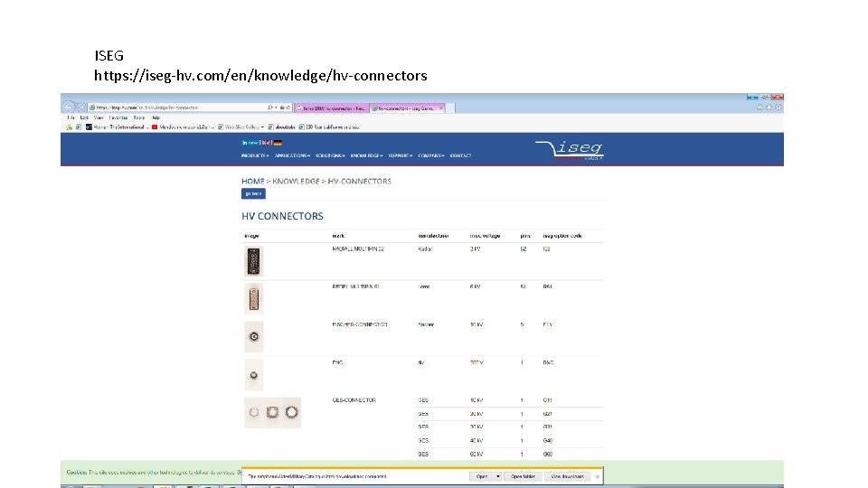Open the File menu
Screen dimensions: 868x488
click(x=71, y=117)
